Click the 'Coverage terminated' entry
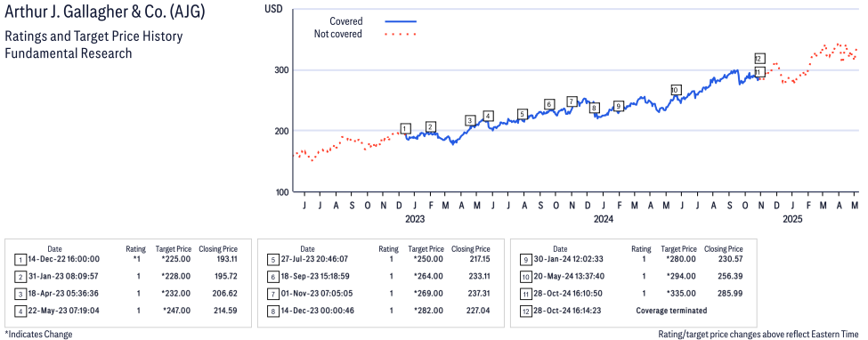This screenshot has width=868, height=340. coord(671,311)
